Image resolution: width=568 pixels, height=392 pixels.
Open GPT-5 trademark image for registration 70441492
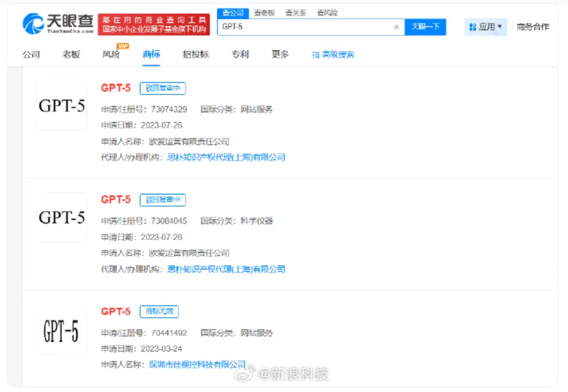62,329
